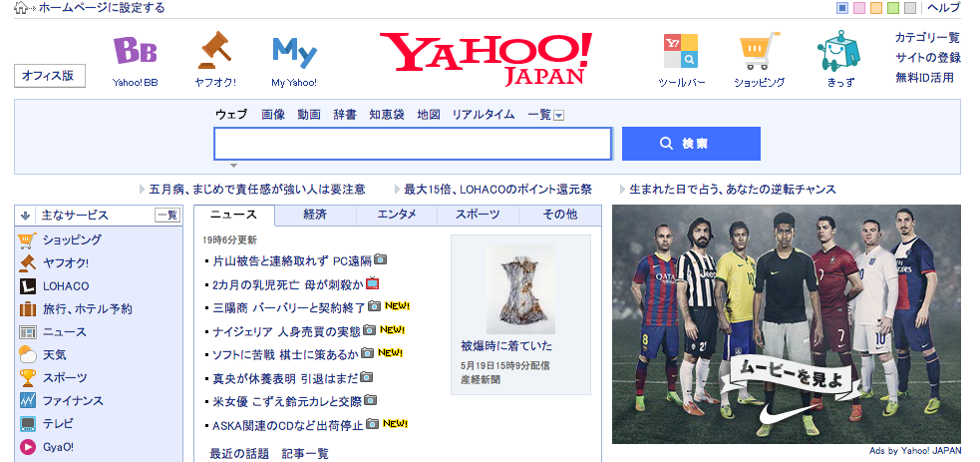Screen dimensions: 980x462
Task: Click camera icon next to 片山被告 headline
Action: pos(380,259)
